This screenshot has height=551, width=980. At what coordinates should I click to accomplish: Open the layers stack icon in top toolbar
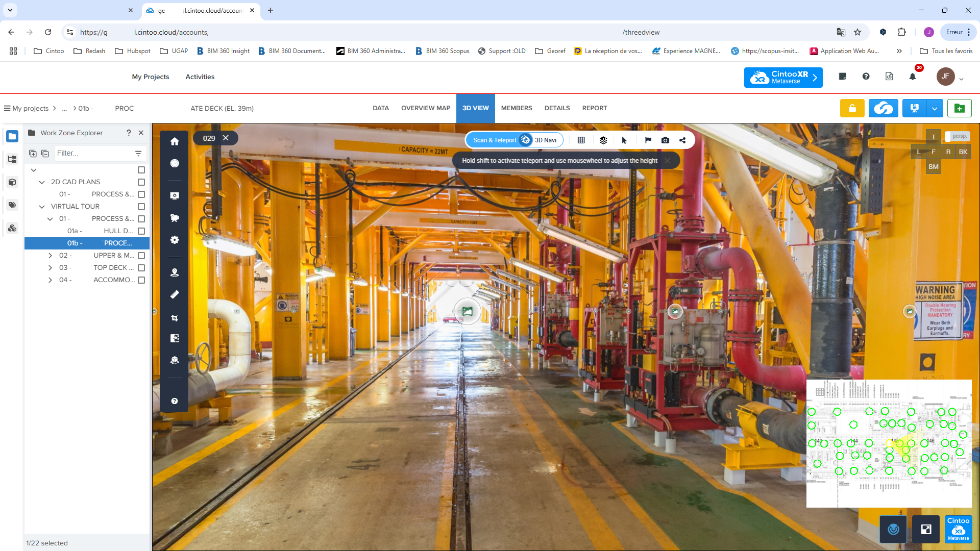coord(603,140)
